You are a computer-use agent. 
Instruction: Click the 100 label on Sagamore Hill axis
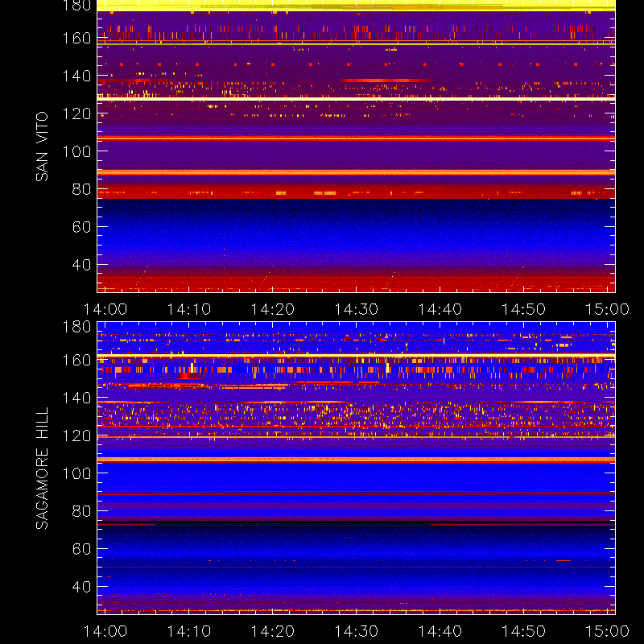point(76,473)
